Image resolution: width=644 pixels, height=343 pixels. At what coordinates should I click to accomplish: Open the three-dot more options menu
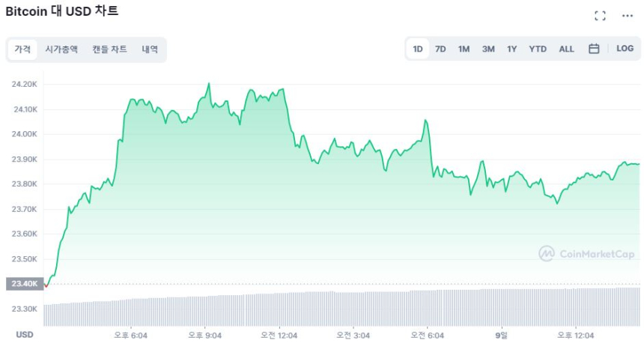tap(627, 16)
